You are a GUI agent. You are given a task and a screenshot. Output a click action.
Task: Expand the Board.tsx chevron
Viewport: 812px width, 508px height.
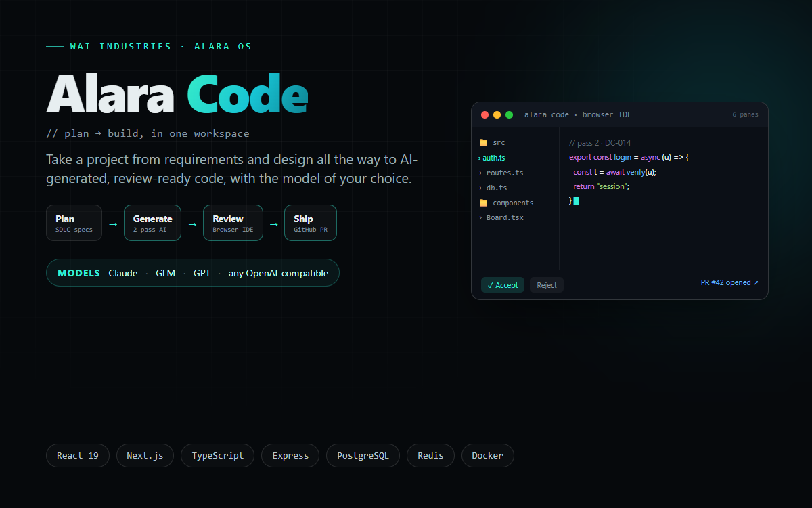[480, 217]
